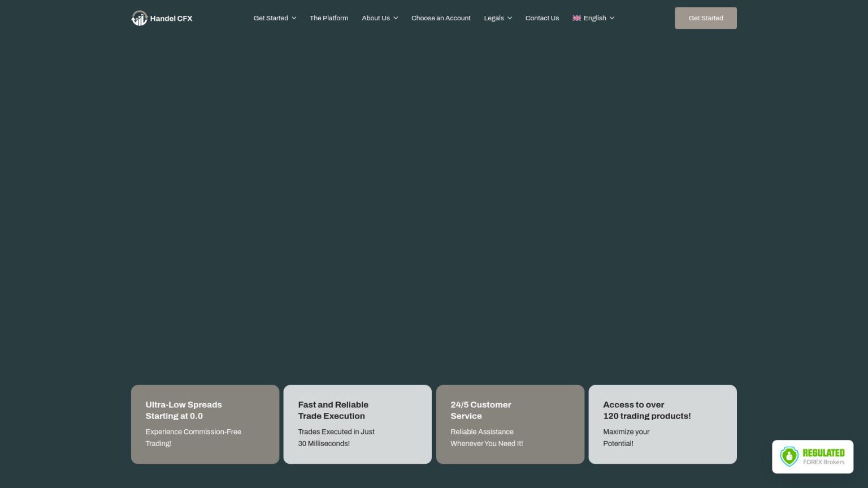Click the Access to over 120 trading products card
The width and height of the screenshot is (868, 488).
point(662,424)
